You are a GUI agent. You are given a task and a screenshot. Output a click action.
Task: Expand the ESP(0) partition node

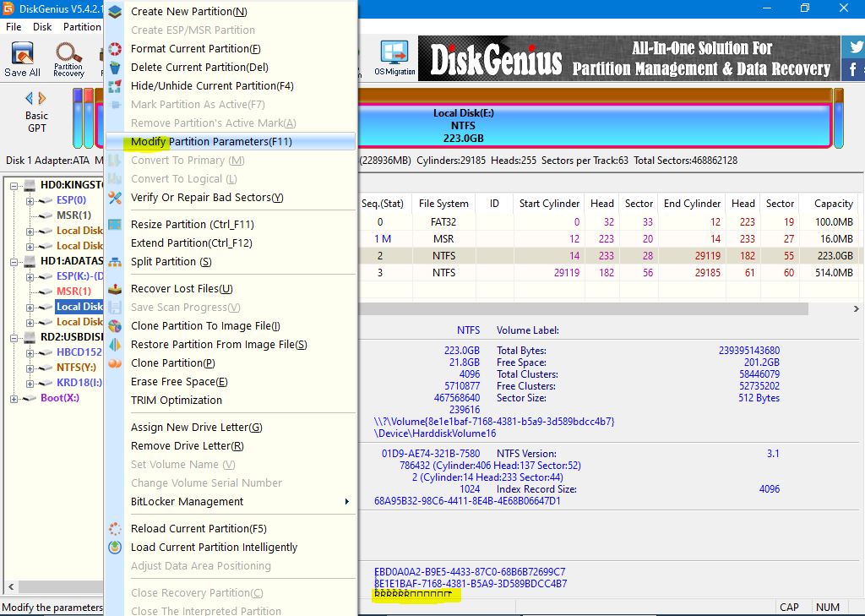[30, 200]
